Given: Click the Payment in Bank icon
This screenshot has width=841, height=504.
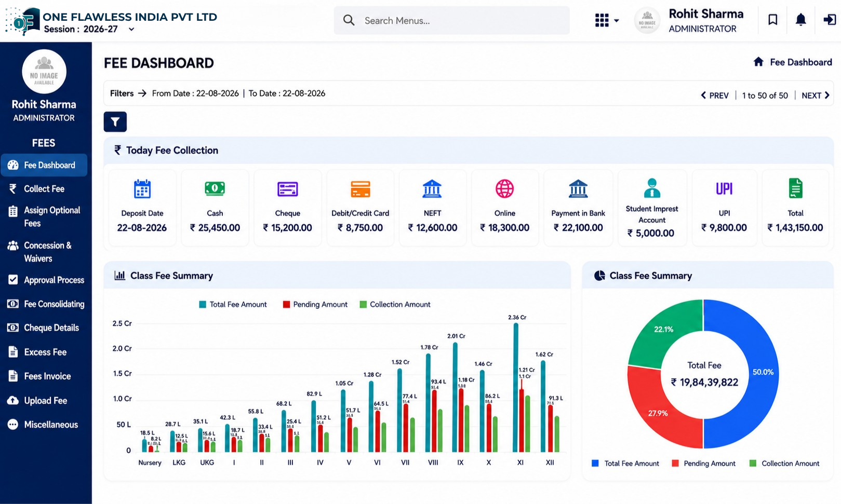Looking at the screenshot, I should pyautogui.click(x=578, y=189).
